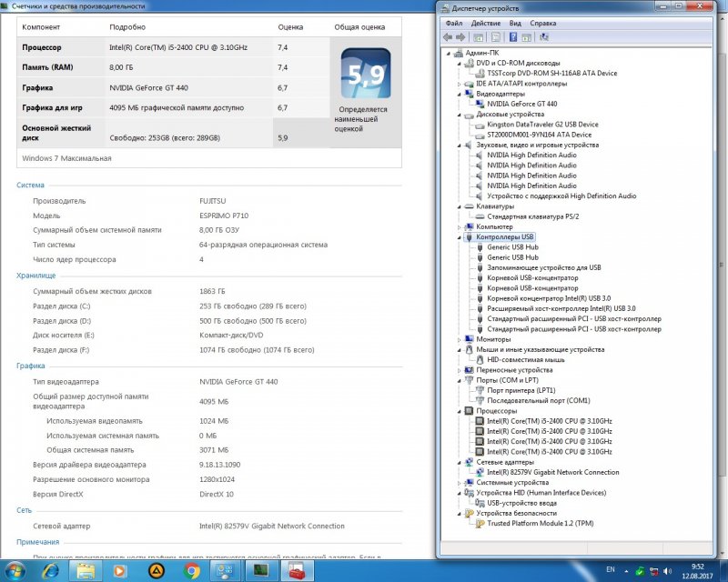Click the Help icon in Device Manager toolbar
Viewport: 728px width, 582px height.
tap(513, 36)
